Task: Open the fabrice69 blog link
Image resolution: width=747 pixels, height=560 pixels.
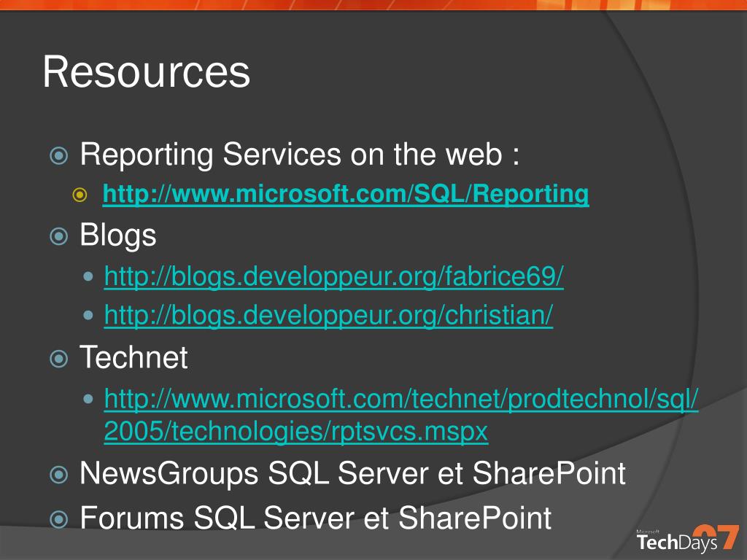Action: point(334,276)
